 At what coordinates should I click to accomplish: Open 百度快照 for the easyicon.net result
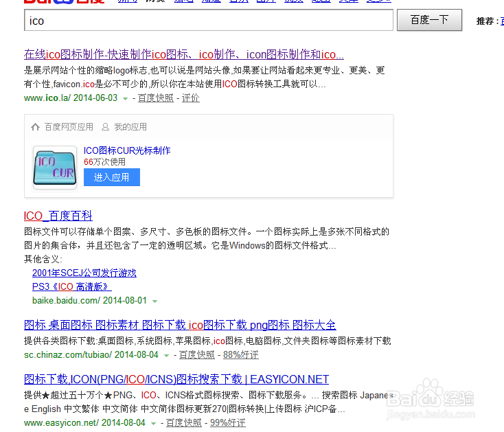[183, 422]
